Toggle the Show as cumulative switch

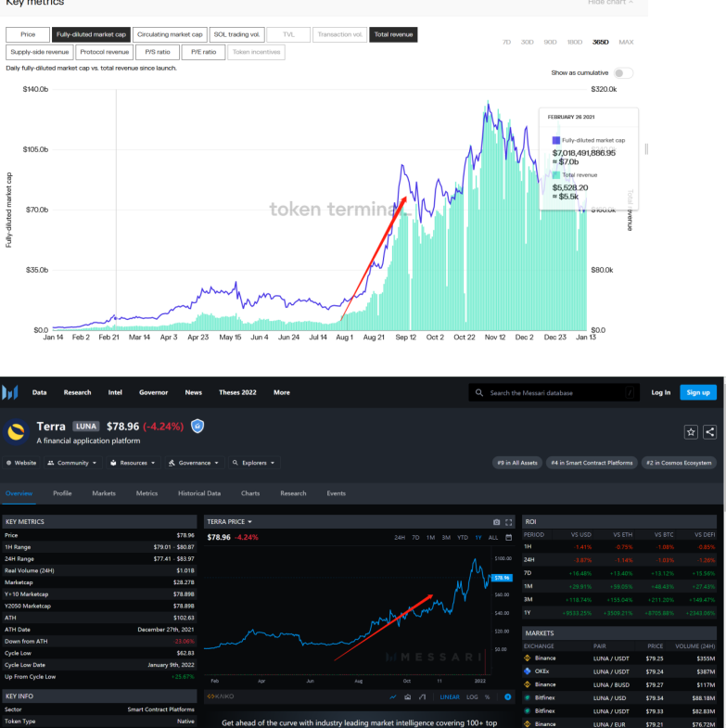tap(623, 73)
